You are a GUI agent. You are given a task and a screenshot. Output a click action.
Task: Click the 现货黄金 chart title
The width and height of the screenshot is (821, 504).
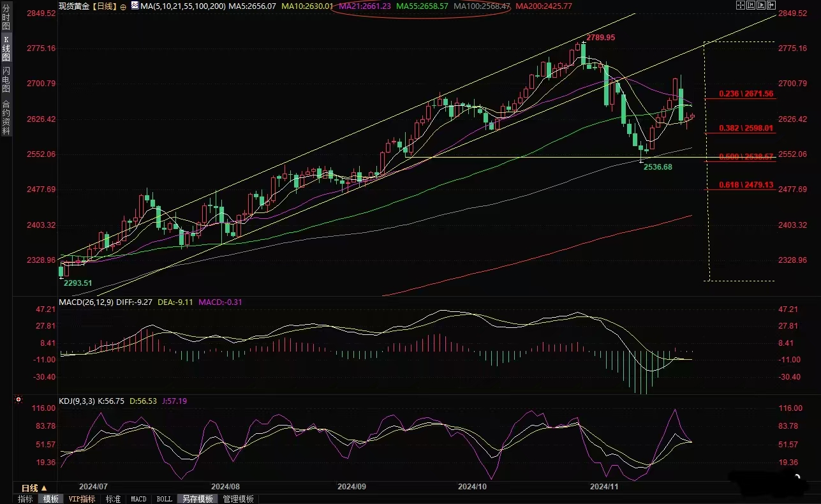click(x=73, y=6)
